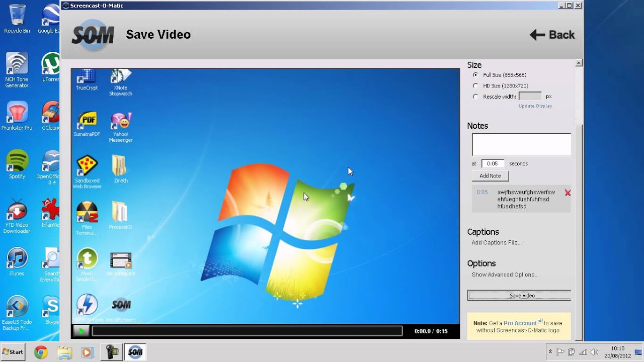
Task: Open NCH Tone Generator desktop icon
Action: [x=17, y=70]
